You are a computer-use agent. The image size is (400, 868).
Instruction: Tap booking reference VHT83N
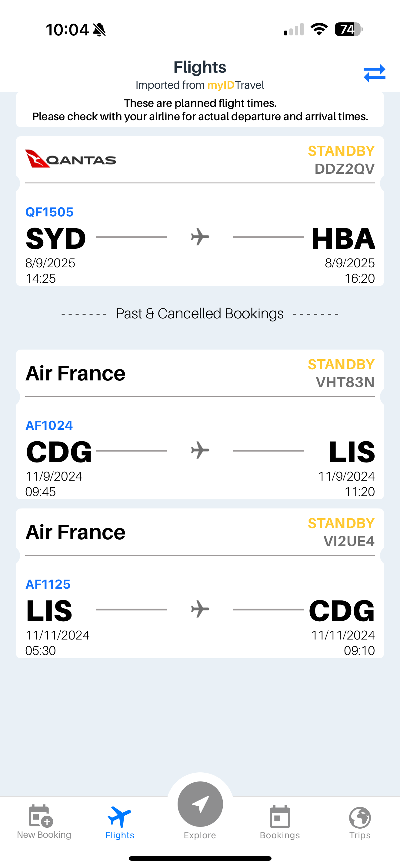click(345, 382)
